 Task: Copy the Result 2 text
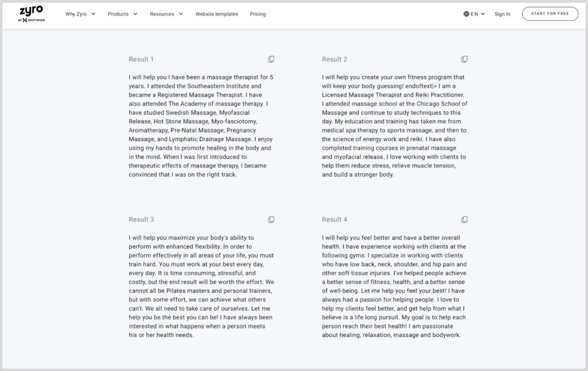(x=465, y=59)
